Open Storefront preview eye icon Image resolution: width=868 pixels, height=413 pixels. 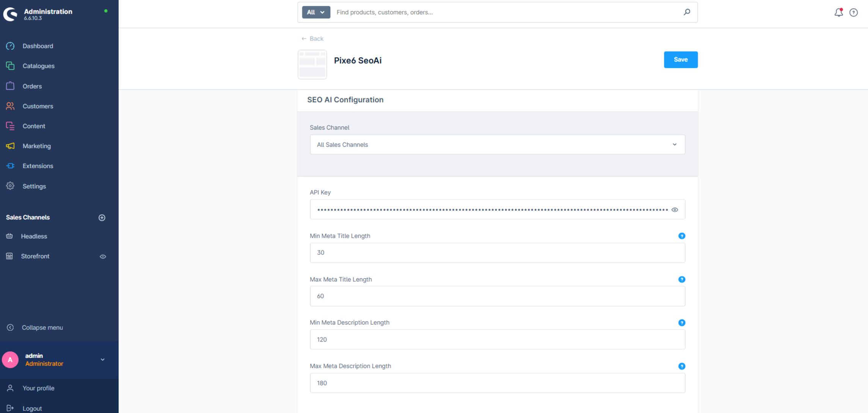[x=103, y=257]
